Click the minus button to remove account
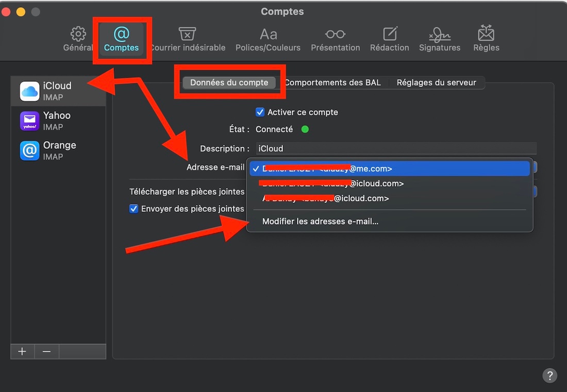Viewport: 567px width, 392px height. [46, 351]
